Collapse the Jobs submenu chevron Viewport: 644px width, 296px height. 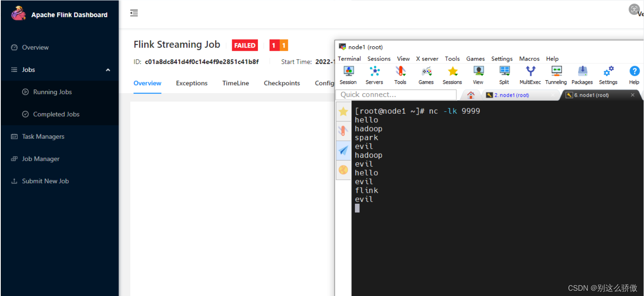(108, 70)
